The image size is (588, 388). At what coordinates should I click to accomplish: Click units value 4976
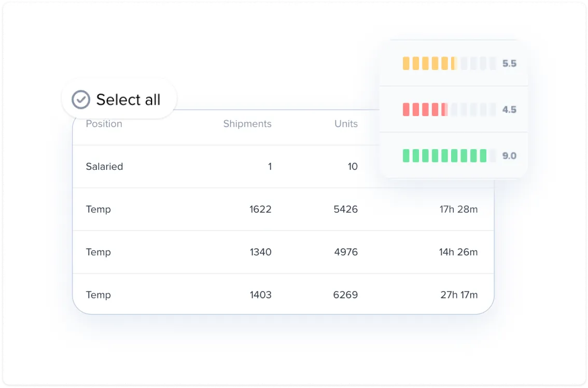pos(346,252)
